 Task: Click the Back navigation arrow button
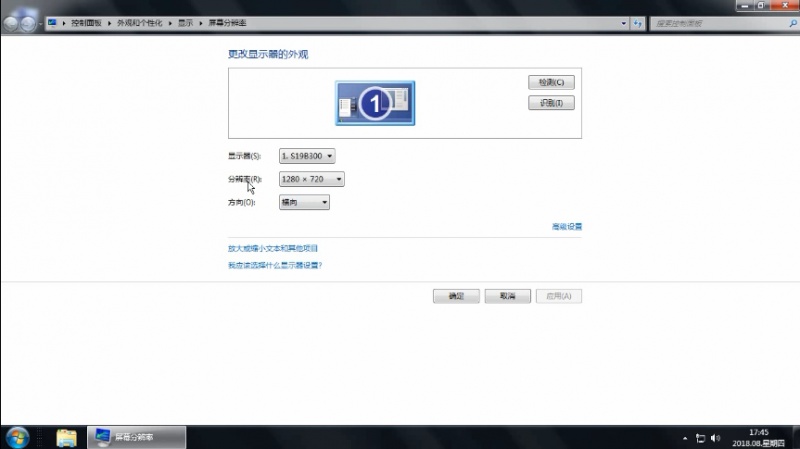coord(11,23)
